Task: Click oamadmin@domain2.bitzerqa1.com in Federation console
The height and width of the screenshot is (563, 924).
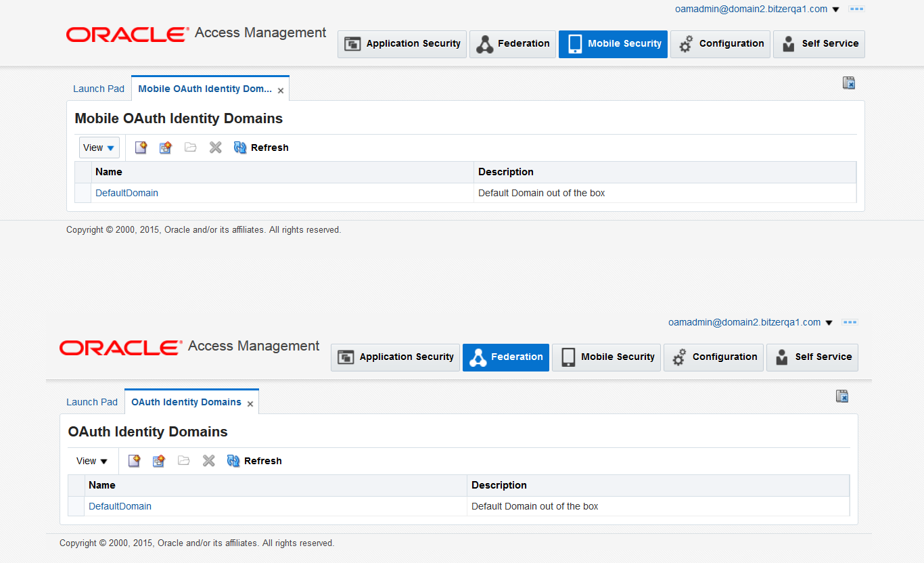Action: click(x=745, y=322)
